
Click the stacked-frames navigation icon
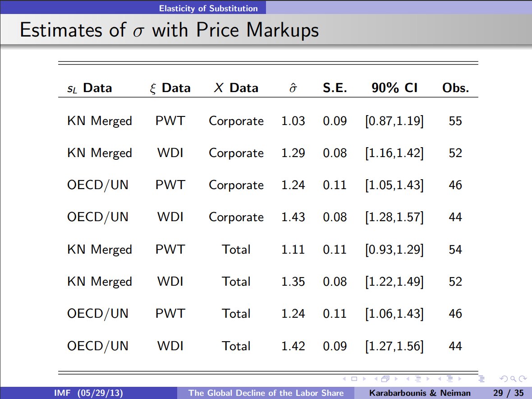[x=385, y=379]
